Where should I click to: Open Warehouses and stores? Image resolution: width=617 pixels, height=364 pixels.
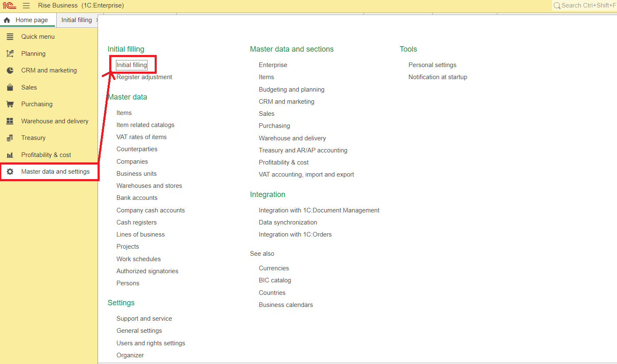pos(149,186)
